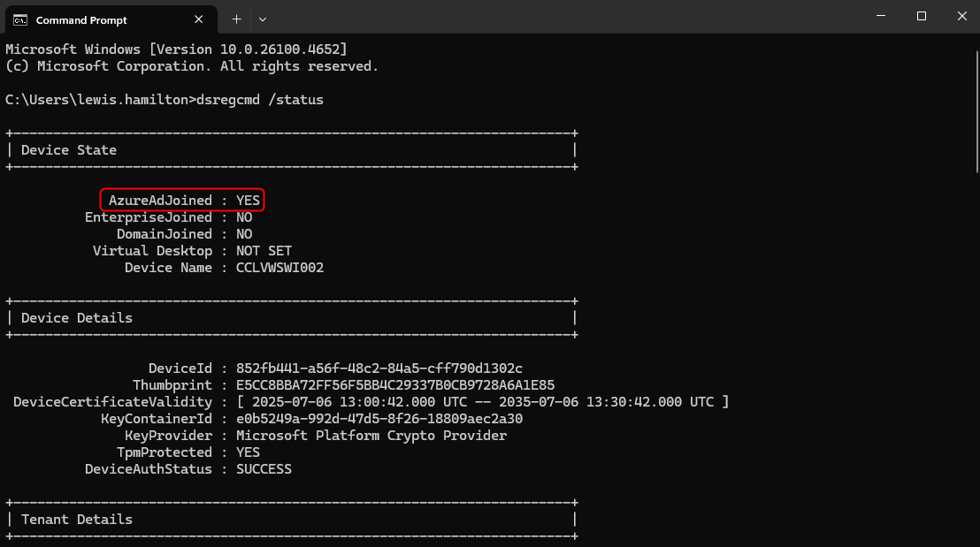This screenshot has height=547, width=980.
Task: Expand the new tab profile dropdown chevron
Action: (263, 19)
